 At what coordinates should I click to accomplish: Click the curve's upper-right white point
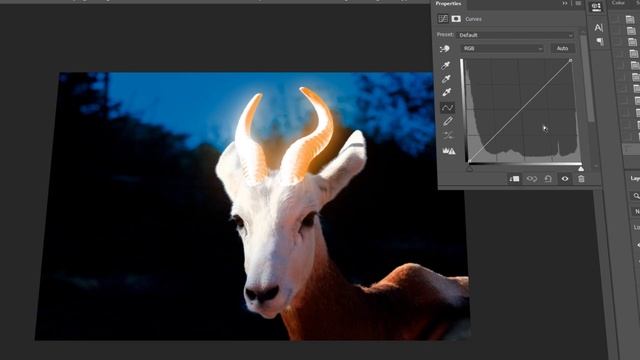tap(571, 60)
